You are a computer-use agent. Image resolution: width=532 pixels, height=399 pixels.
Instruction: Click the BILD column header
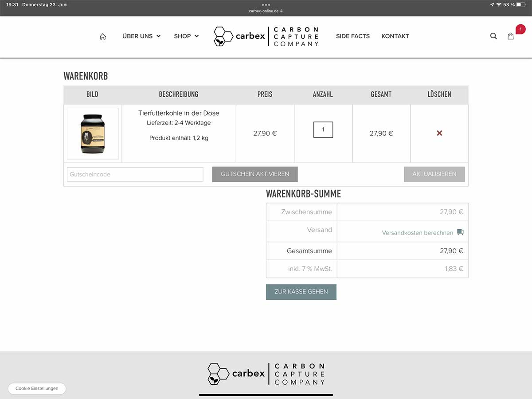(93, 94)
